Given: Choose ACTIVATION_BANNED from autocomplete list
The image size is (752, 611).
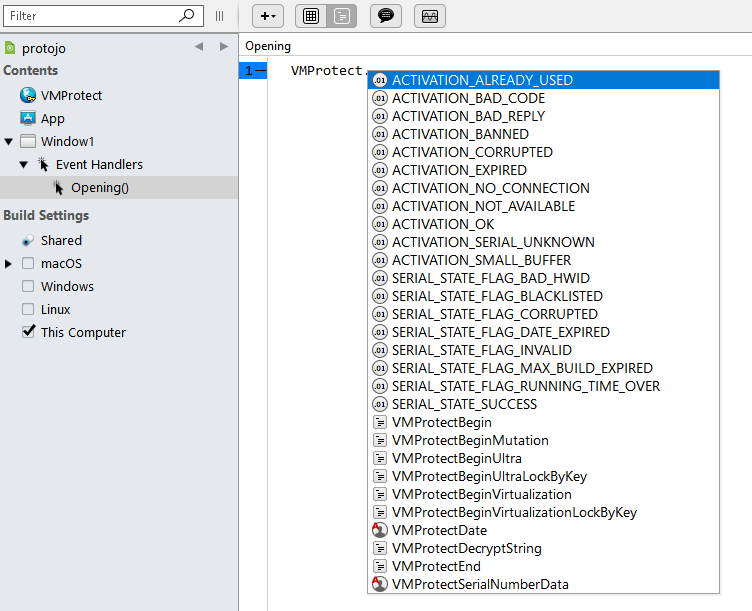Looking at the screenshot, I should 543,134.
